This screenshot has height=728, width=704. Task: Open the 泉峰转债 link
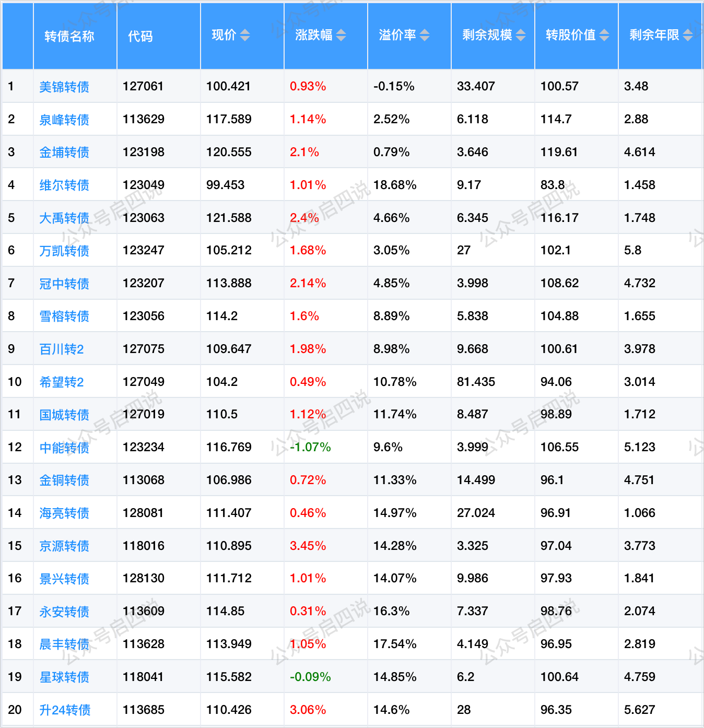pos(64,120)
